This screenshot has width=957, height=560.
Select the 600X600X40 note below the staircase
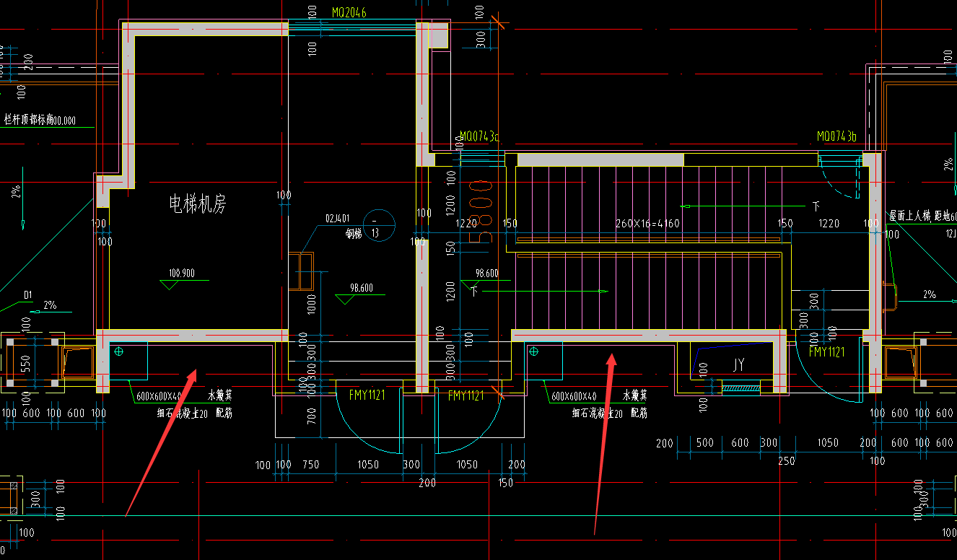[x=574, y=396]
